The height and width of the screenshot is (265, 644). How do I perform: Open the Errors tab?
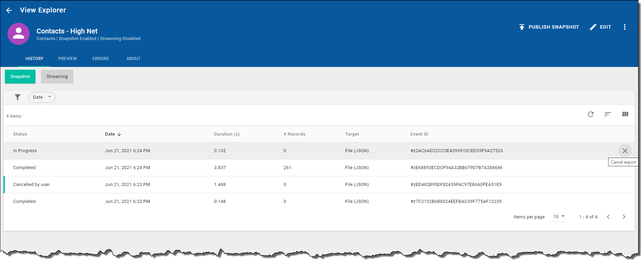[101, 59]
